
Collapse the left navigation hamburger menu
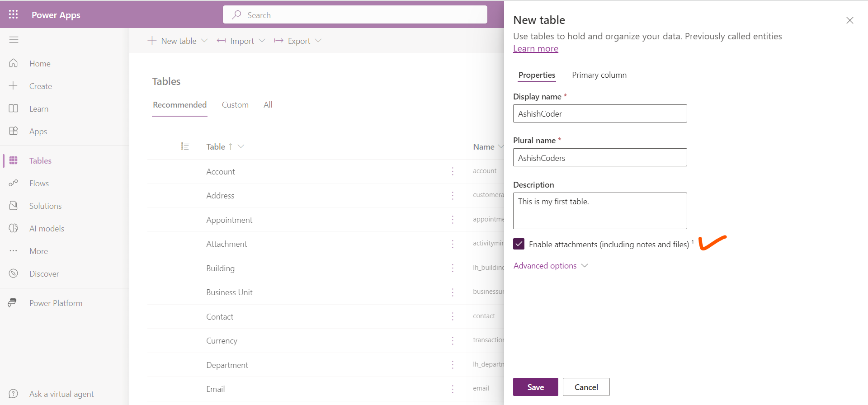pyautogui.click(x=14, y=40)
